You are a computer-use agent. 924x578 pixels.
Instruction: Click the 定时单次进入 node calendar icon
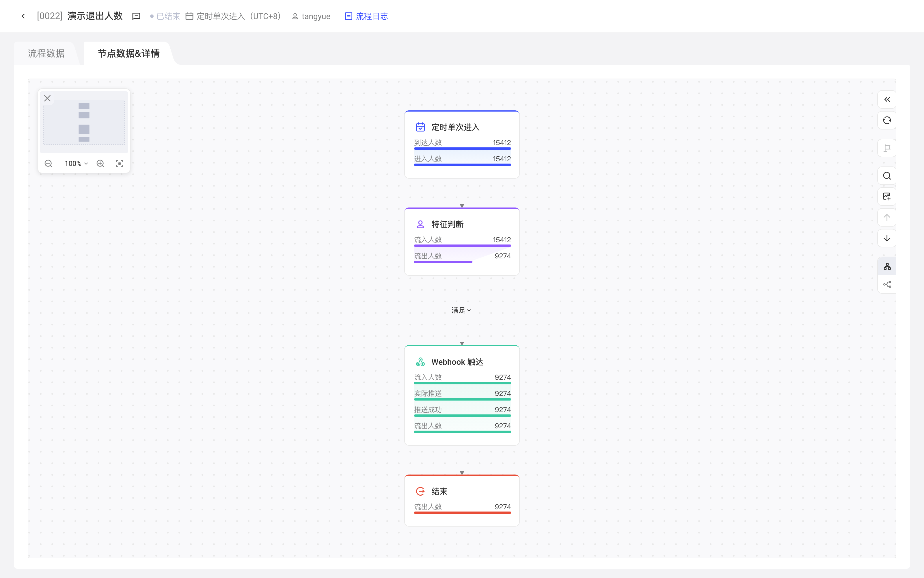pyautogui.click(x=420, y=127)
